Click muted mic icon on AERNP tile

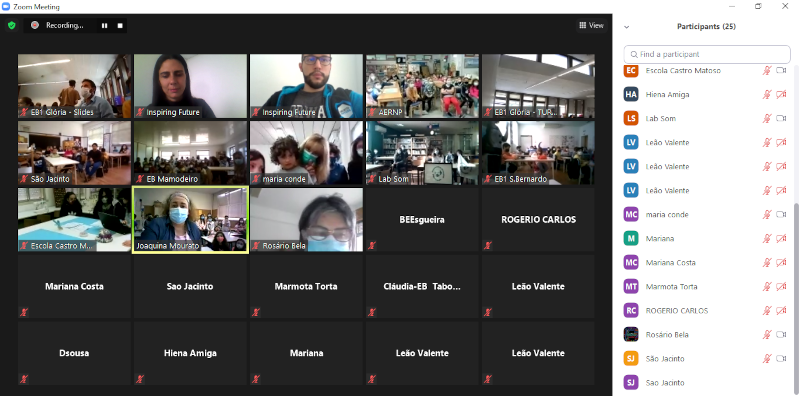[x=372, y=112]
